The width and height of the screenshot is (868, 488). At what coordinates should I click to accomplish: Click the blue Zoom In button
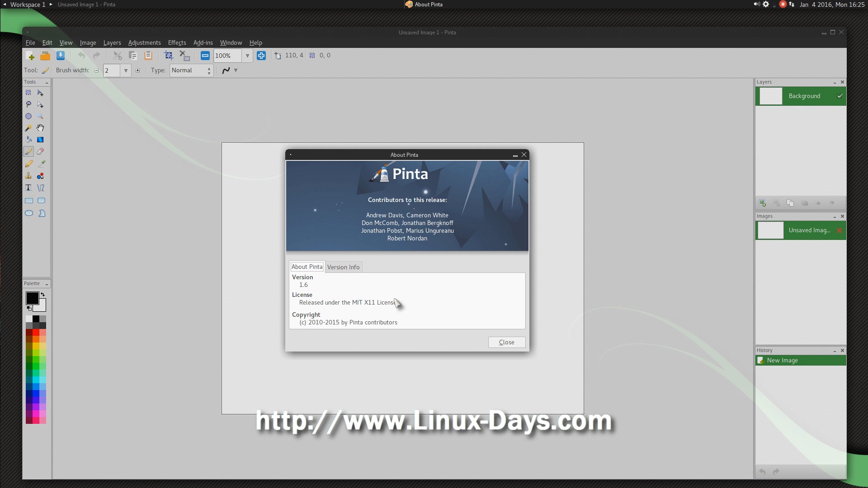[261, 56]
